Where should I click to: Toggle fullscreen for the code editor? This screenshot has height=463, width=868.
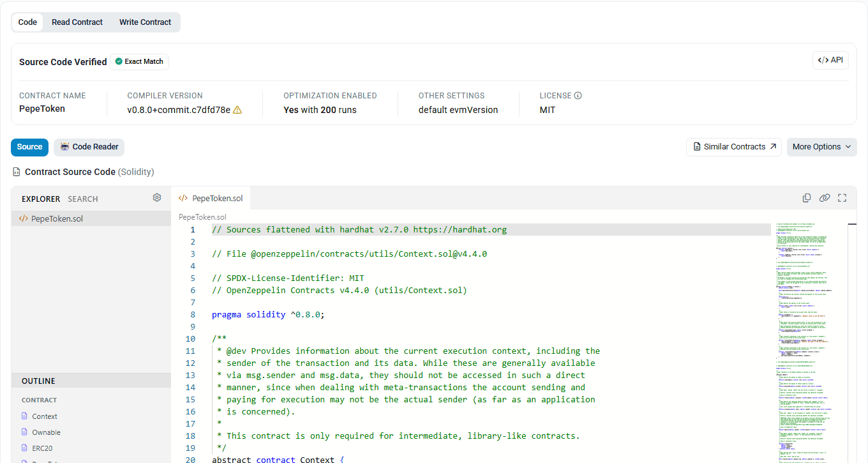(x=842, y=198)
